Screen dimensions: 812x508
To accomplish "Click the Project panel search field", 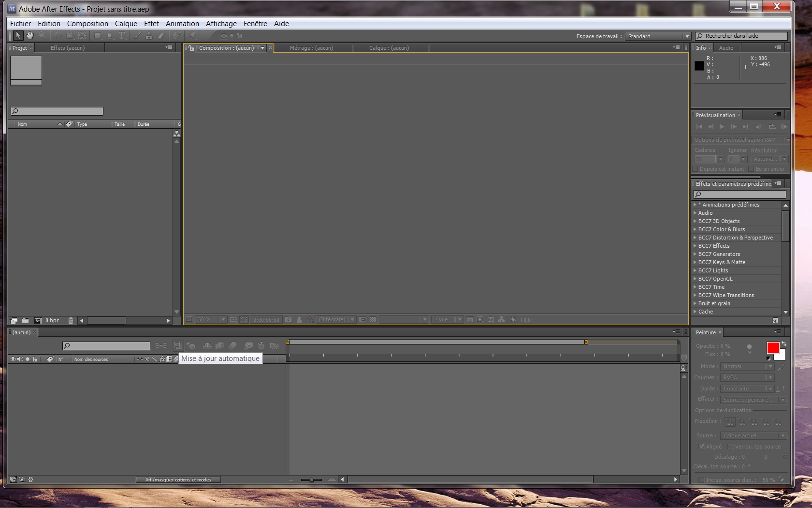I will coord(57,111).
